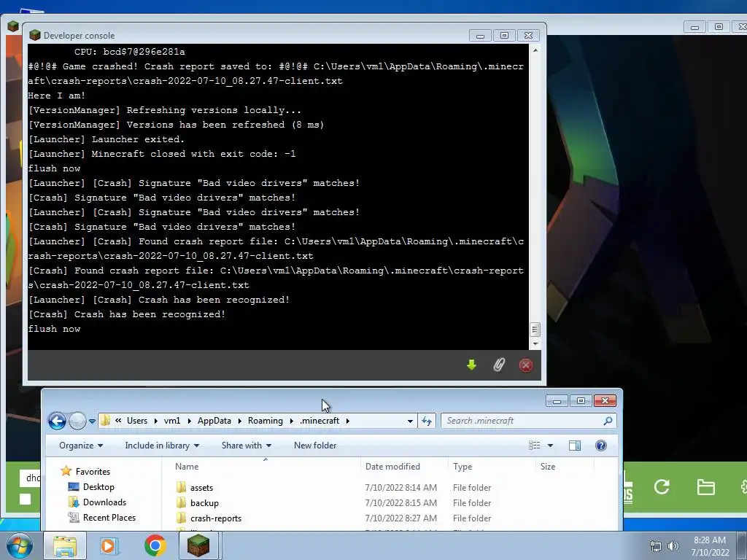747x560 pixels.
Task: Click the Minecraft launcher taskbar icon
Action: click(x=198, y=545)
